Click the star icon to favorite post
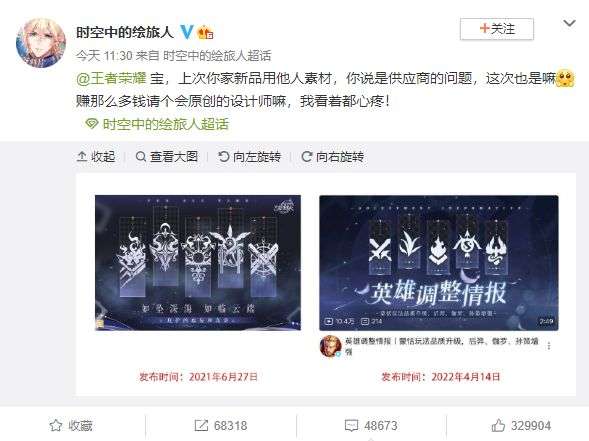The image size is (589, 441). [x=56, y=426]
